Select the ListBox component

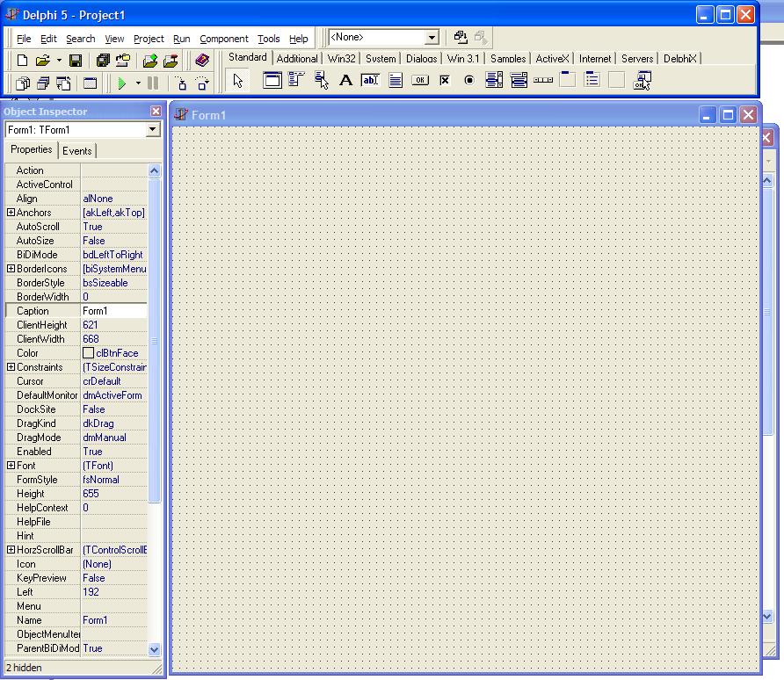(x=494, y=80)
